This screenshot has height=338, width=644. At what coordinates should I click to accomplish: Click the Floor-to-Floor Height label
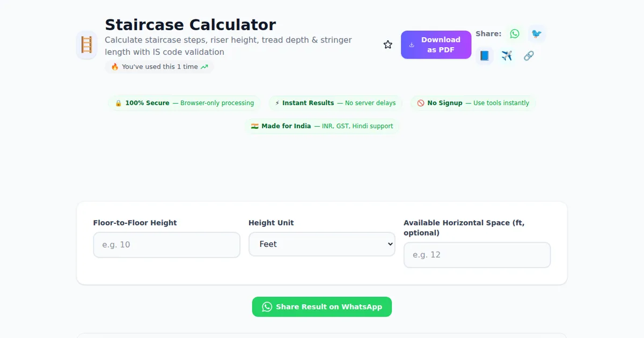click(135, 223)
